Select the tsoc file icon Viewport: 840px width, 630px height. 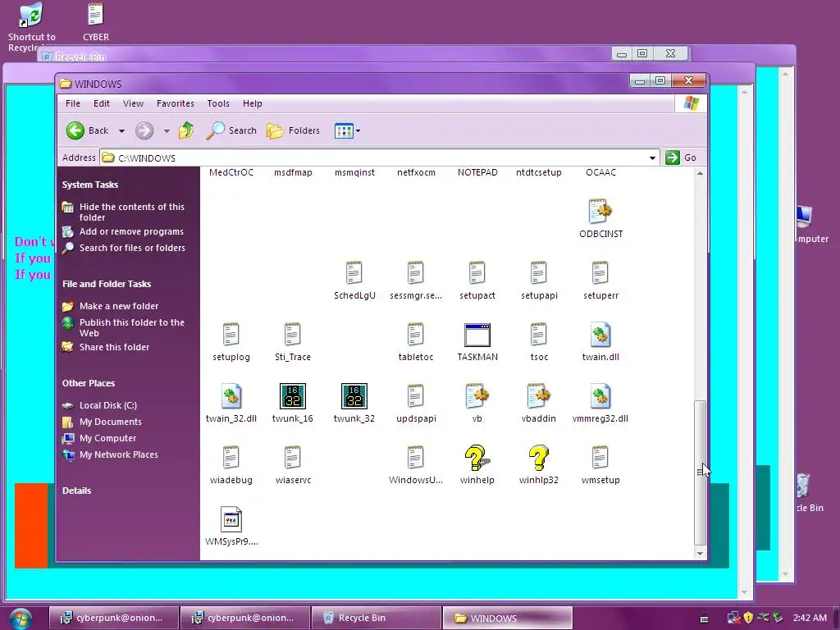click(x=538, y=335)
